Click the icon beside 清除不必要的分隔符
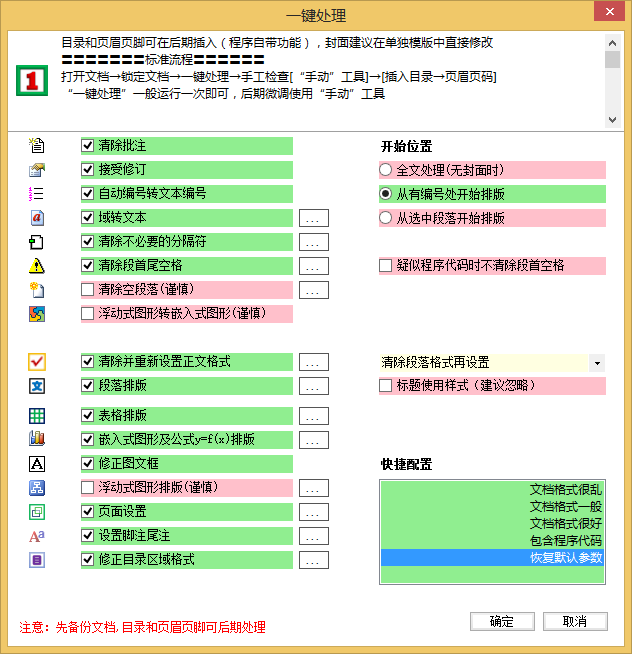 tap(37, 242)
